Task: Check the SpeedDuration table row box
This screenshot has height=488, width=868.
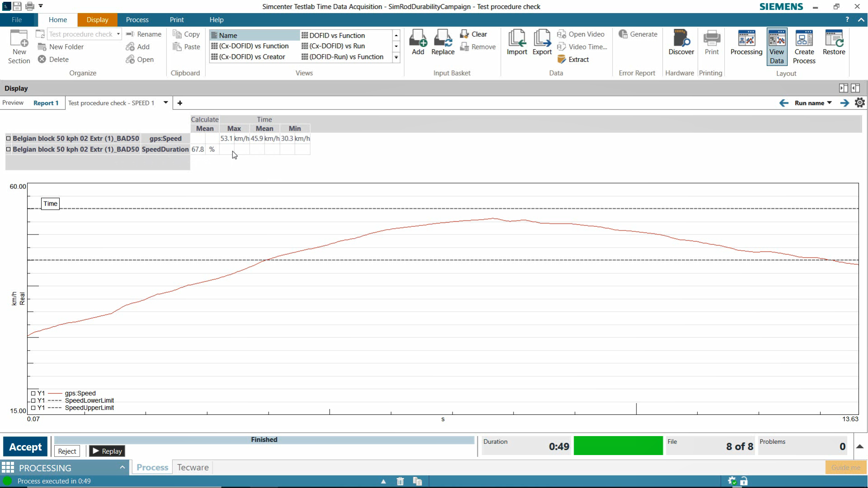Action: (x=8, y=150)
